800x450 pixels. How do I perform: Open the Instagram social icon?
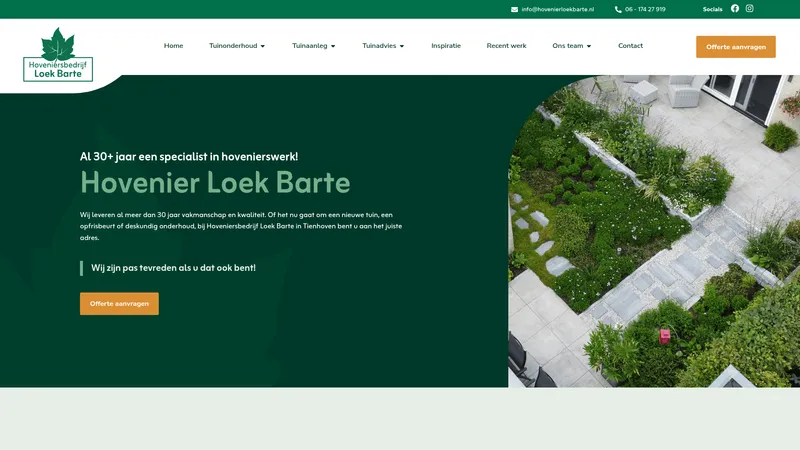pos(749,8)
